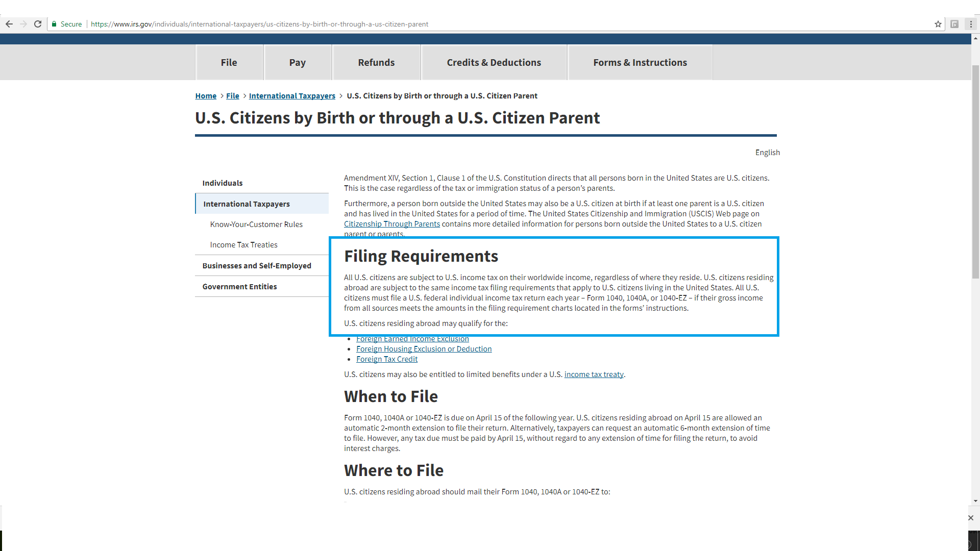Follow the File breadcrumb link
The image size is (980, 551).
coord(233,96)
